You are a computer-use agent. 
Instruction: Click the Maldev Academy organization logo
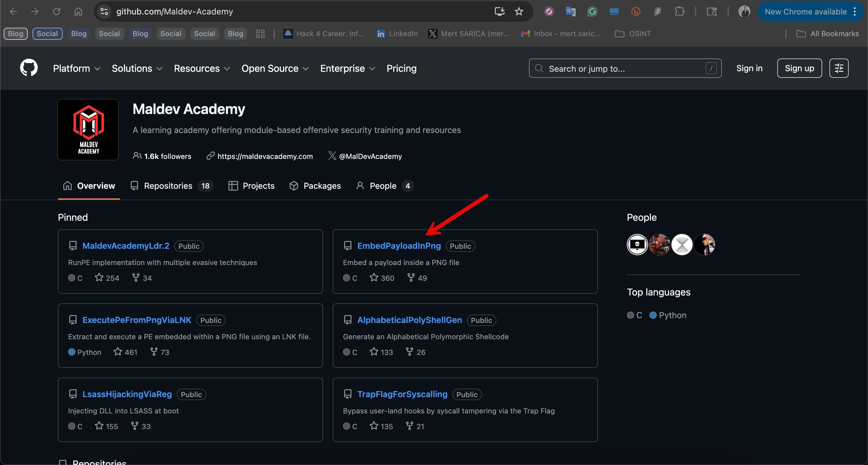(x=88, y=129)
